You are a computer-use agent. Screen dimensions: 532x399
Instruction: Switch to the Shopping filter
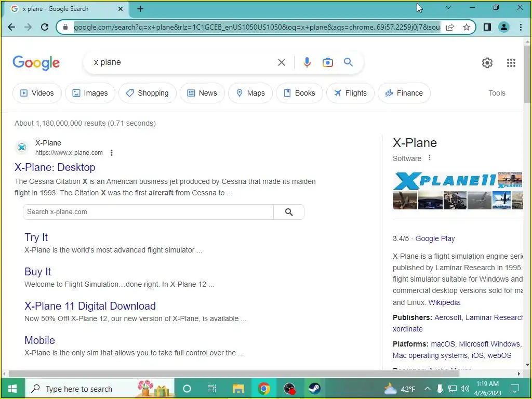pyautogui.click(x=147, y=93)
